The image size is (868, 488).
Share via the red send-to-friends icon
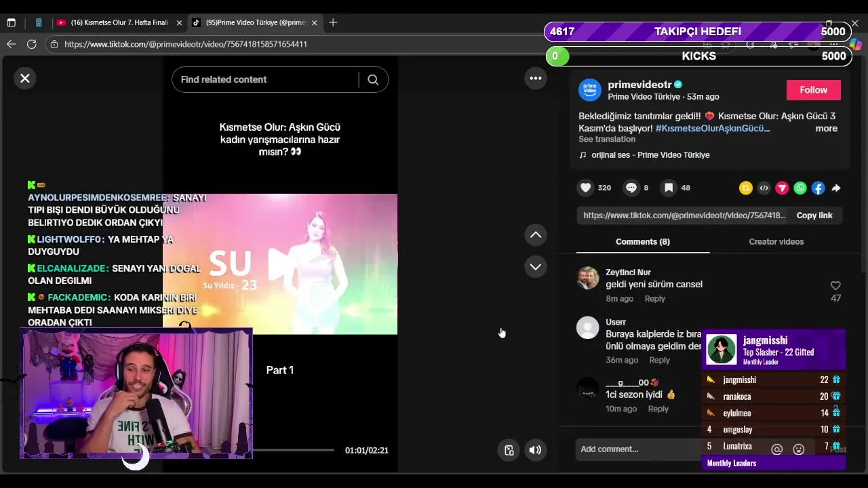(782, 188)
